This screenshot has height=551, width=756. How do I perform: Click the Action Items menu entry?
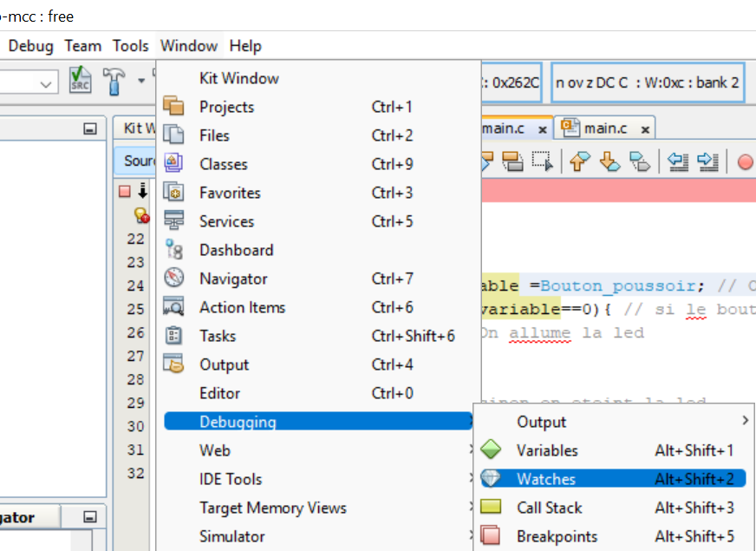click(242, 307)
